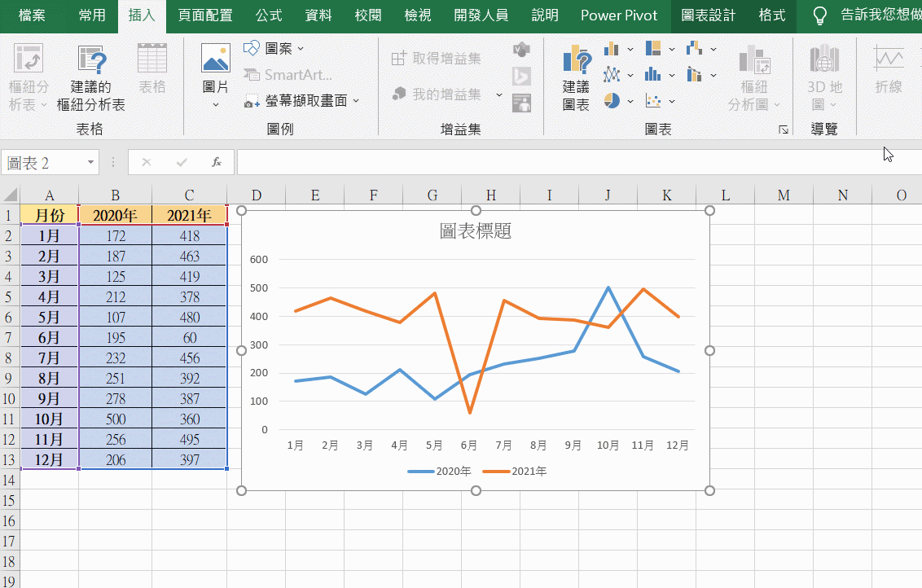Open the 圖案 shapes gallery

274,48
